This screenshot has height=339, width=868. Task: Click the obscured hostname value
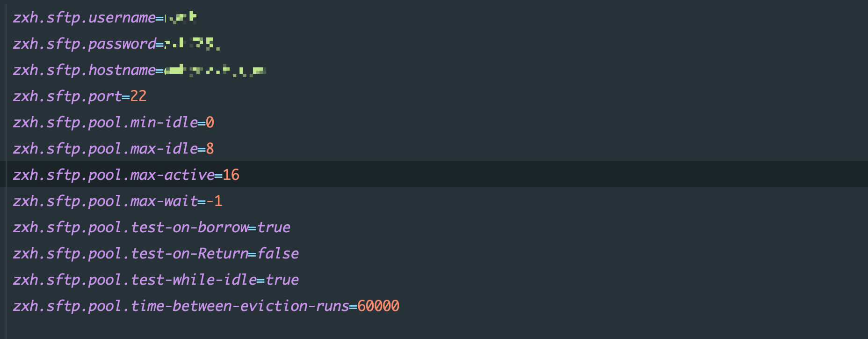tap(216, 71)
